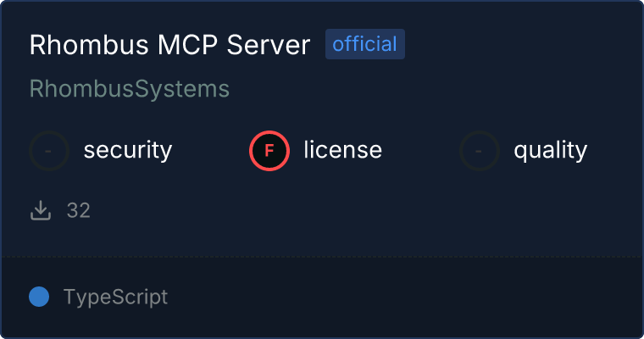Click the download count 32
Screen dimensions: 644x339
tap(79, 210)
